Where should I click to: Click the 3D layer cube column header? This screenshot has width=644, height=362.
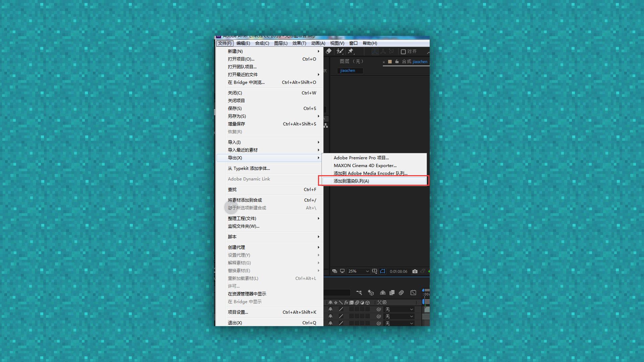point(368,302)
